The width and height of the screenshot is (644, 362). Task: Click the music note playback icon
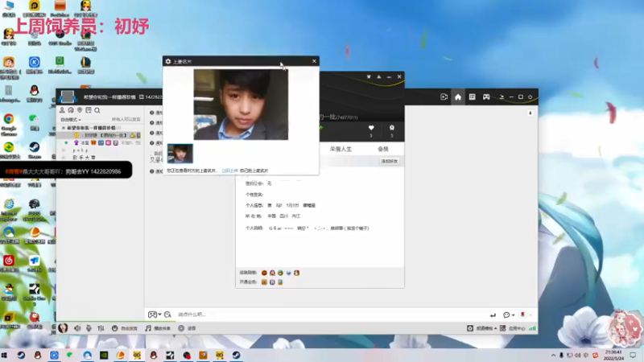point(148,328)
